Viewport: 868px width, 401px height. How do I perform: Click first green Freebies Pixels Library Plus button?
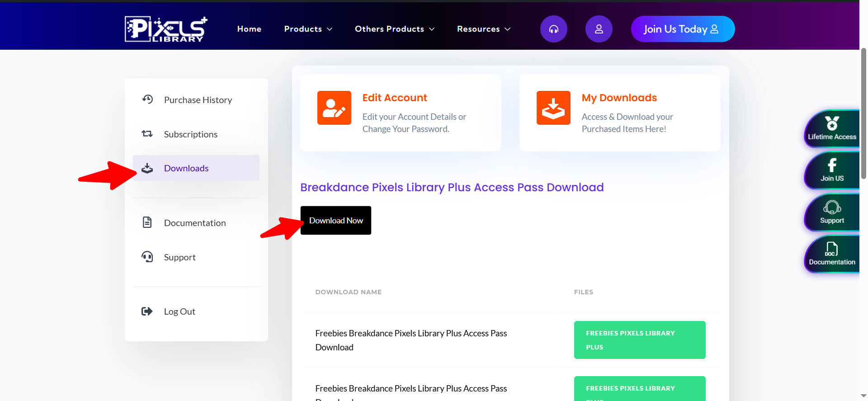[x=639, y=340]
